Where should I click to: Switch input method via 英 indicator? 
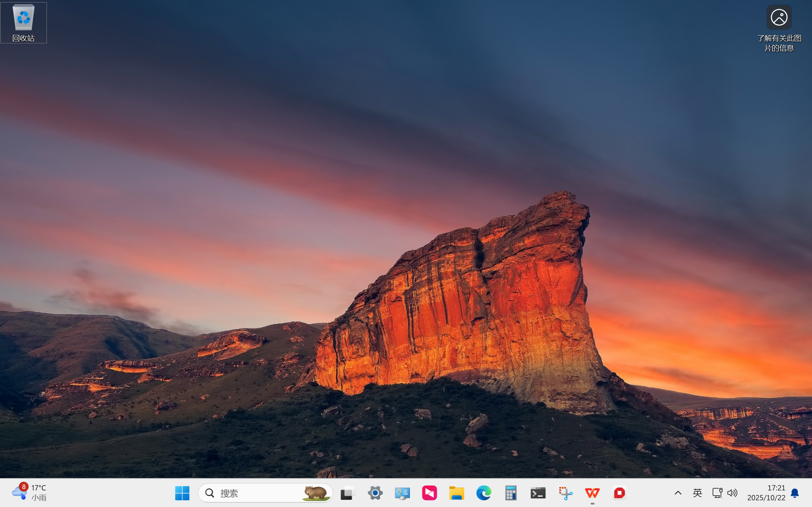pyautogui.click(x=697, y=493)
